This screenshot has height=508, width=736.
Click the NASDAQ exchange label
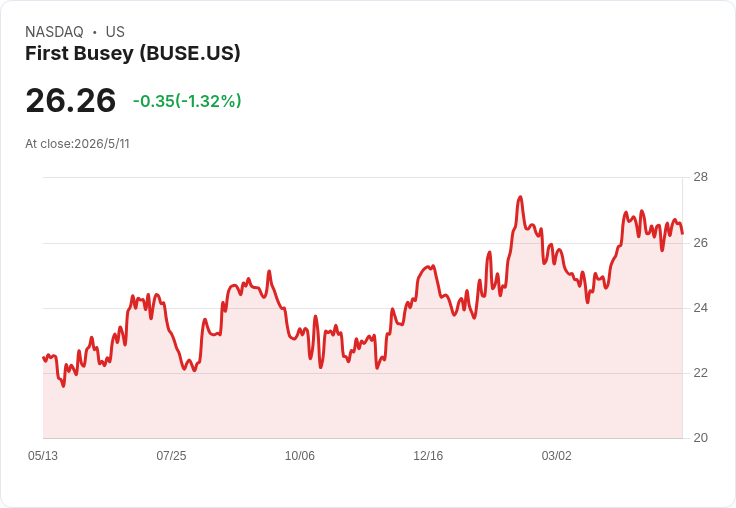coord(54,32)
